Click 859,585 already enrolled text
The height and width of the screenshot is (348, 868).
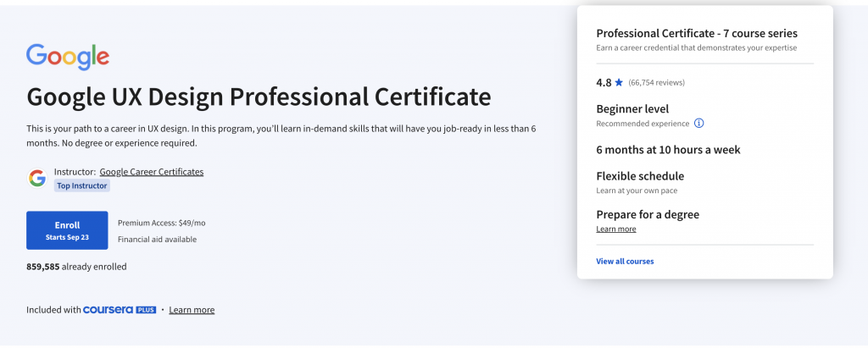tap(76, 267)
